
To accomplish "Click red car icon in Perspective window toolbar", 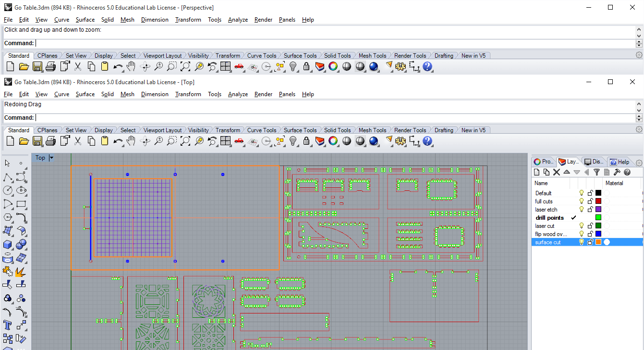I will tap(239, 66).
